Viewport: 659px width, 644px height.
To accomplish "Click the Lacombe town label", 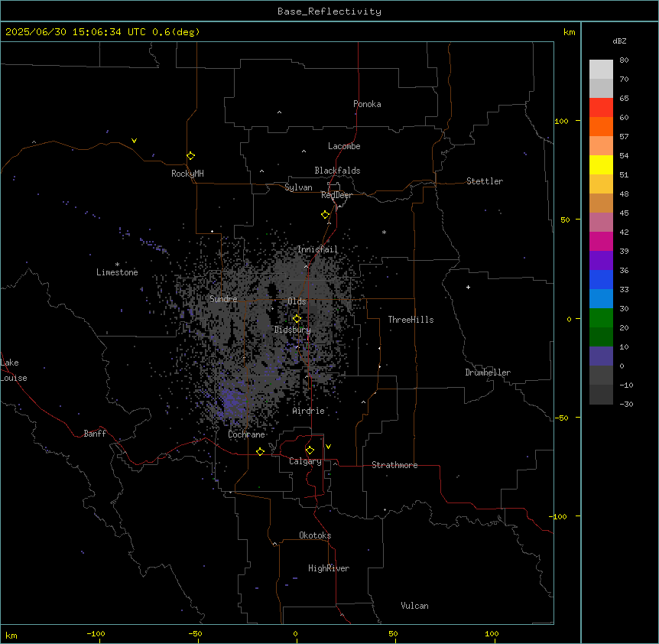I will point(344,146).
